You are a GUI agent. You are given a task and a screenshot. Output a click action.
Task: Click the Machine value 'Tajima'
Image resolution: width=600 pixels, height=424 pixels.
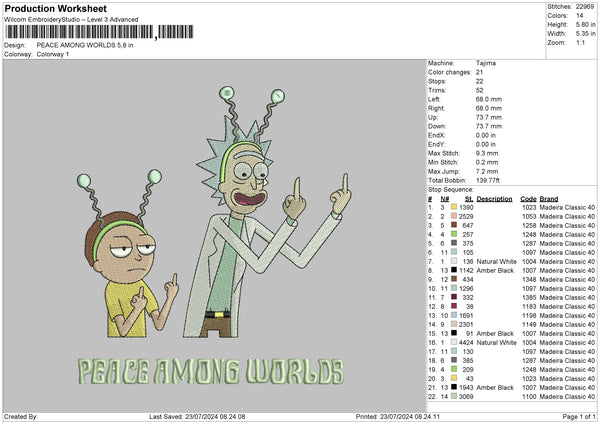tap(486, 63)
